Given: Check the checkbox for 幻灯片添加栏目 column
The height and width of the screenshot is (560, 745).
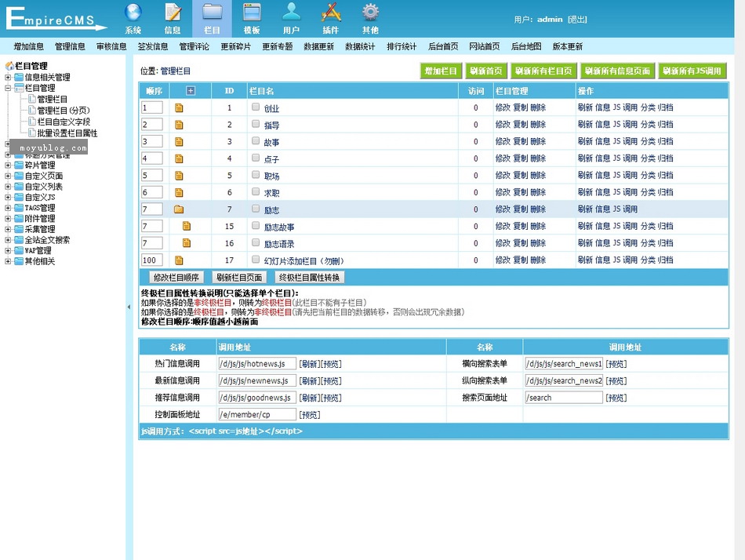Looking at the screenshot, I should click(256, 259).
